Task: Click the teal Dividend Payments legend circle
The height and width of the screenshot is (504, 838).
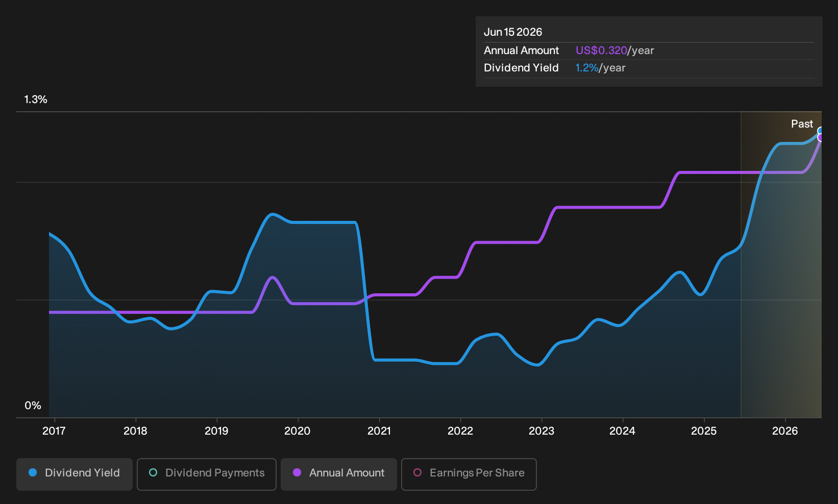Action: tap(153, 472)
